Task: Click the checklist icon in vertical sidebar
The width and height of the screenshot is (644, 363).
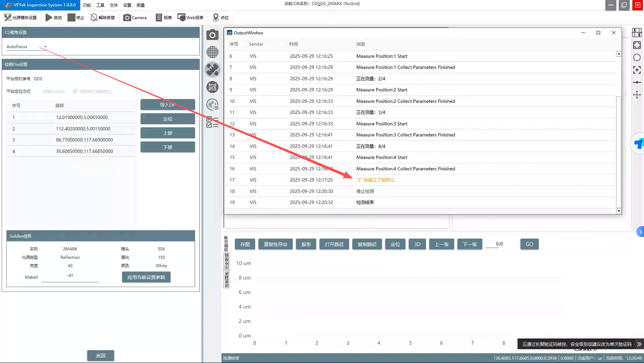Action: (212, 122)
